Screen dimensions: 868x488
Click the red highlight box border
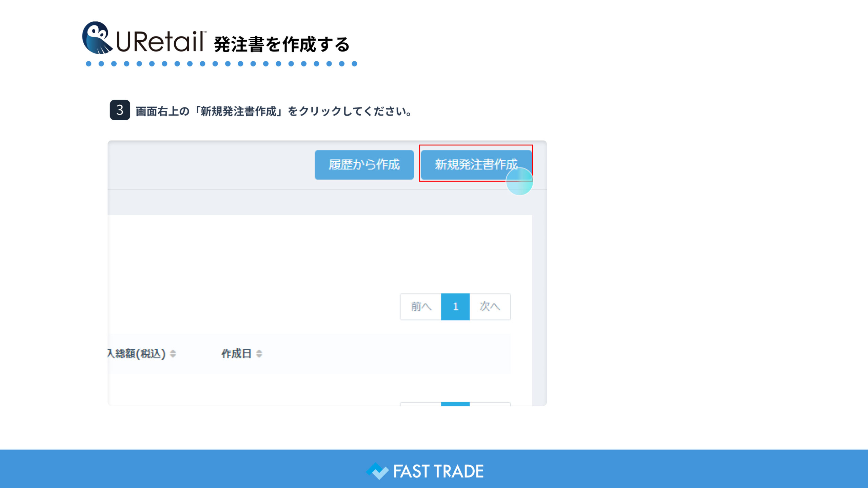click(475, 145)
